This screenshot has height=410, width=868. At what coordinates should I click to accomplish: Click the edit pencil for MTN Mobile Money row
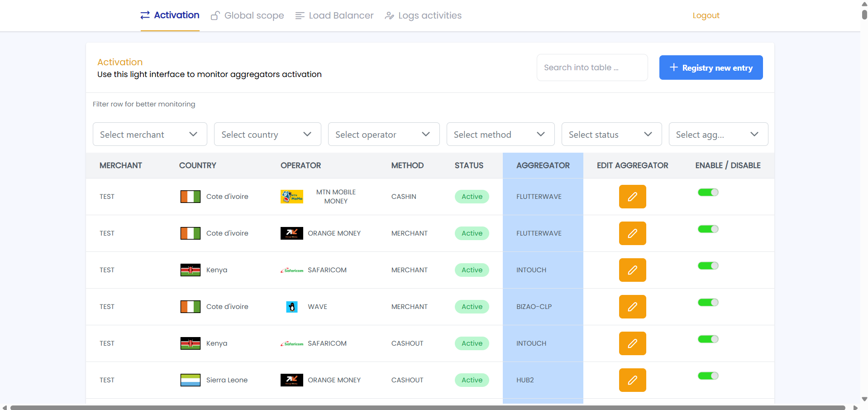click(632, 197)
